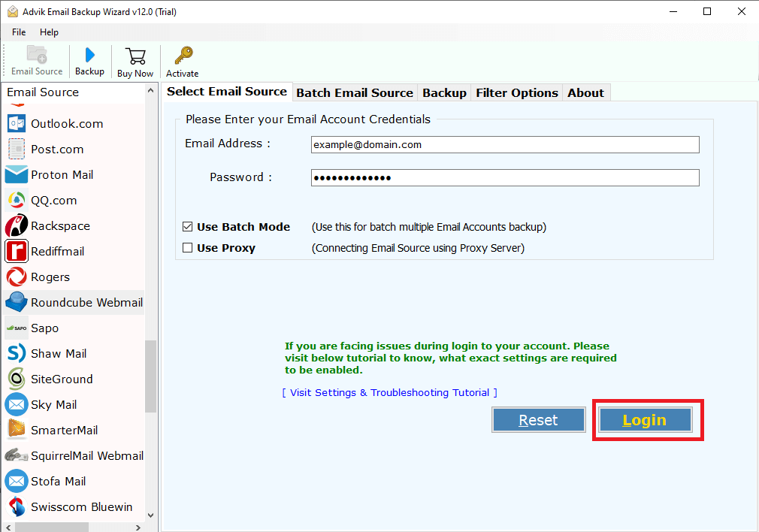
Task: Switch to the Filter Options tab
Action: tap(517, 92)
